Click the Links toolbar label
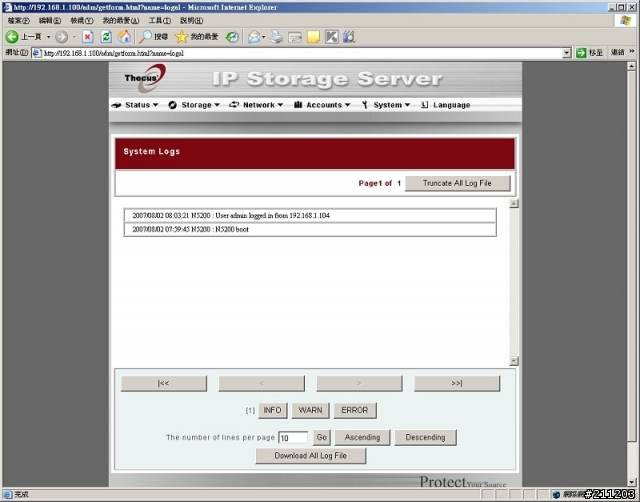 [x=618, y=52]
